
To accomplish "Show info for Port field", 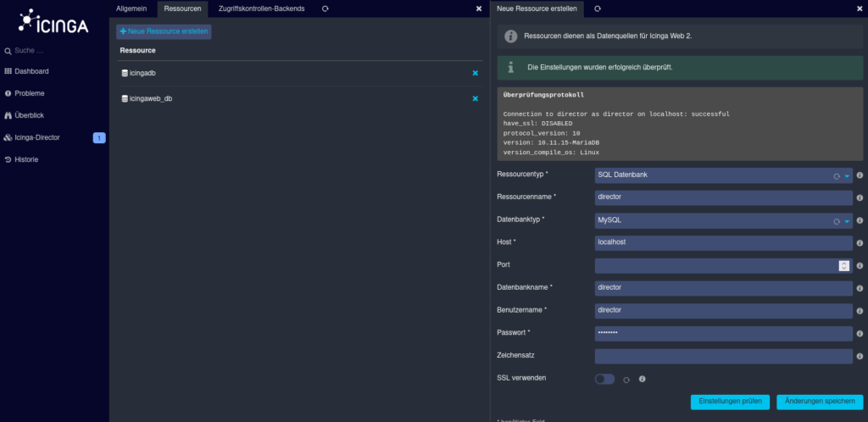I will click(x=860, y=266).
